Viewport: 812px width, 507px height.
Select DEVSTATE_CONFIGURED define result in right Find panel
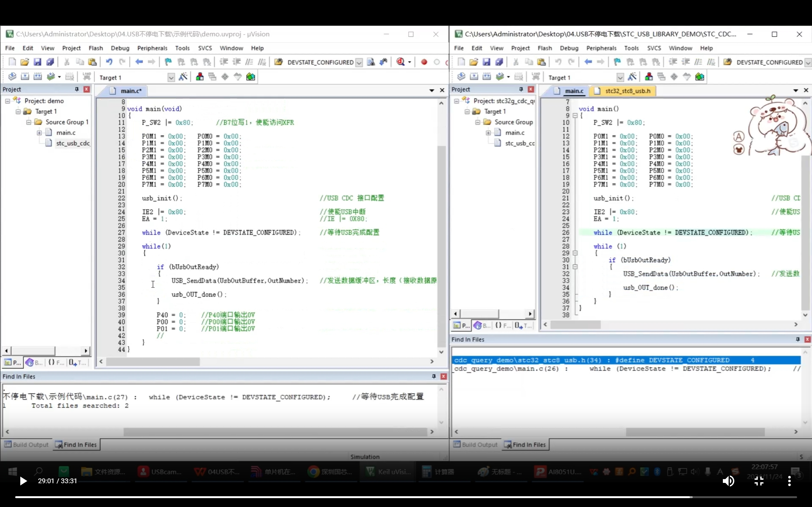(626, 361)
